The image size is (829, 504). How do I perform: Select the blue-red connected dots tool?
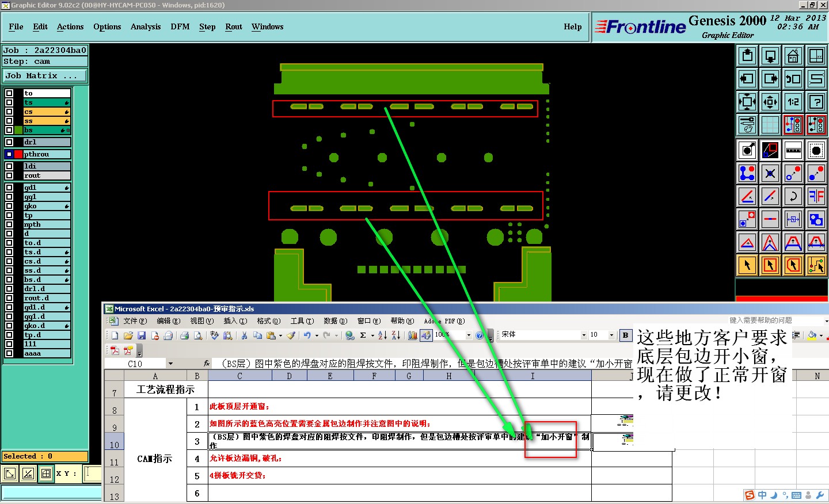coord(747,173)
